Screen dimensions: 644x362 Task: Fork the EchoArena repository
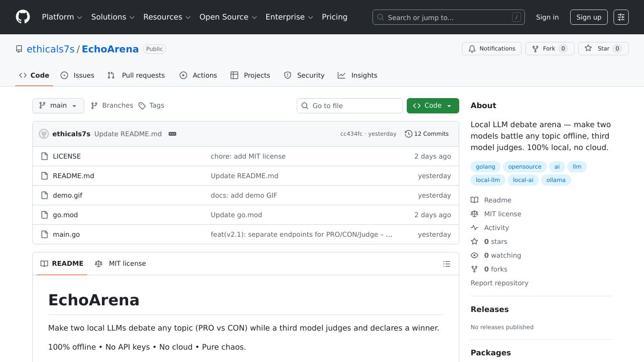tap(549, 49)
